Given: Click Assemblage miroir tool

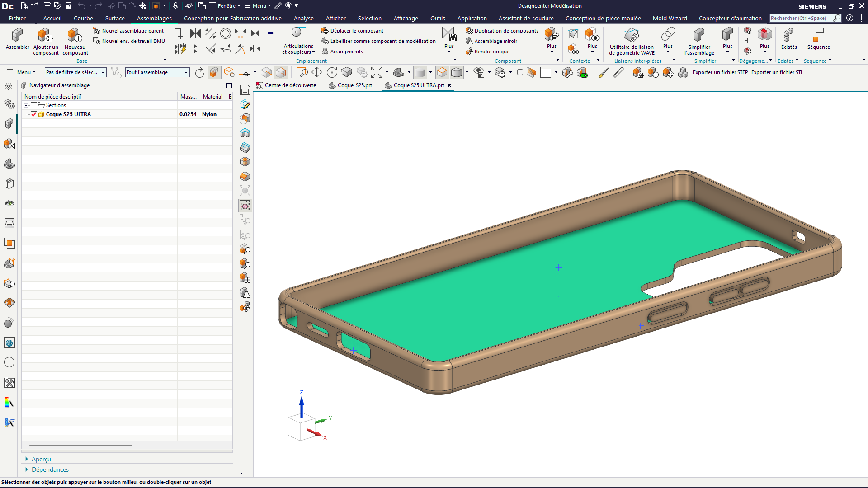Looking at the screenshot, I should click(491, 41).
